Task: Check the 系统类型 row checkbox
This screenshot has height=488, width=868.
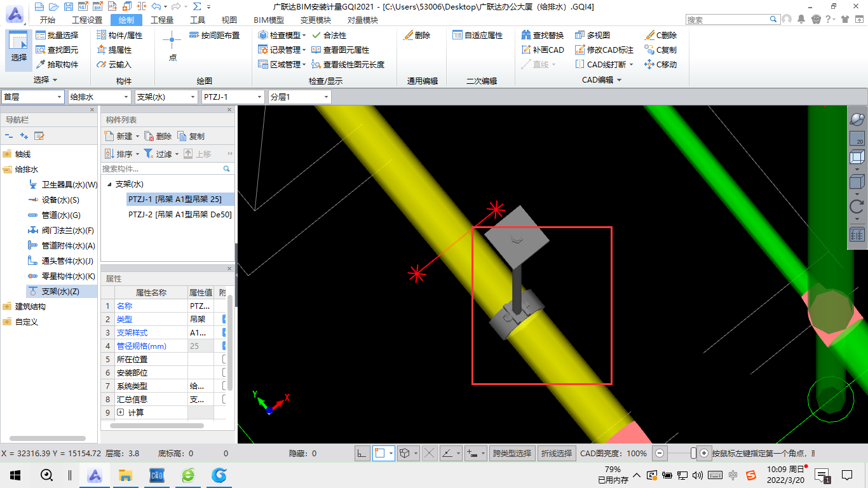Action: [x=224, y=386]
